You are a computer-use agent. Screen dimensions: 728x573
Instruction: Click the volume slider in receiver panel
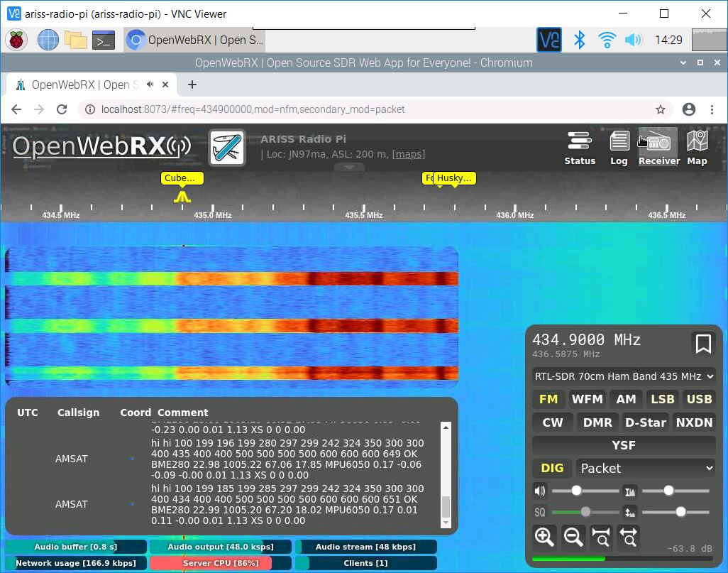tap(585, 491)
